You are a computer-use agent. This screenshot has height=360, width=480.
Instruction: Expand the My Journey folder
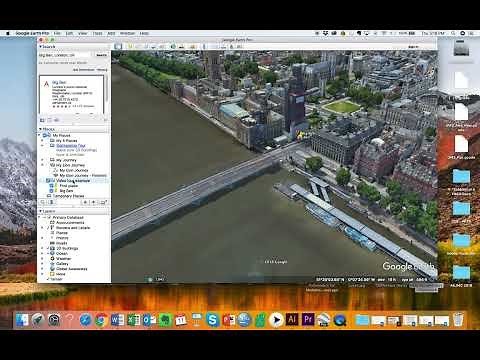click(42, 160)
